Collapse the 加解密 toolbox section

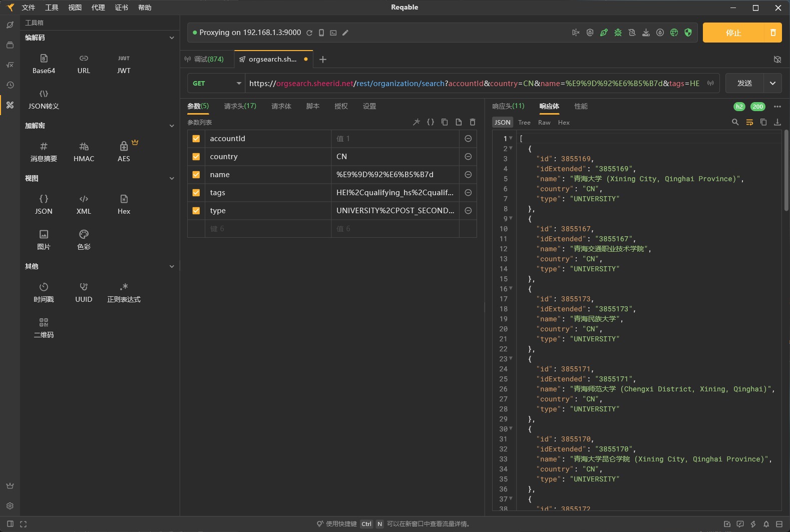tap(172, 126)
